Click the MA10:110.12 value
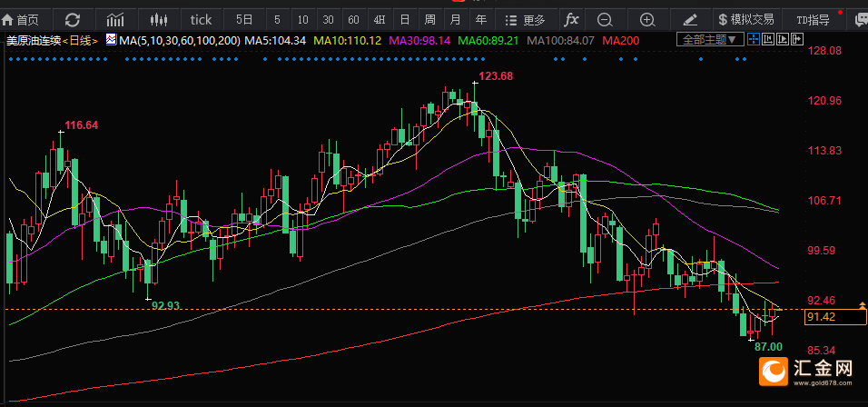The height and width of the screenshot is (407, 868). pos(348,40)
